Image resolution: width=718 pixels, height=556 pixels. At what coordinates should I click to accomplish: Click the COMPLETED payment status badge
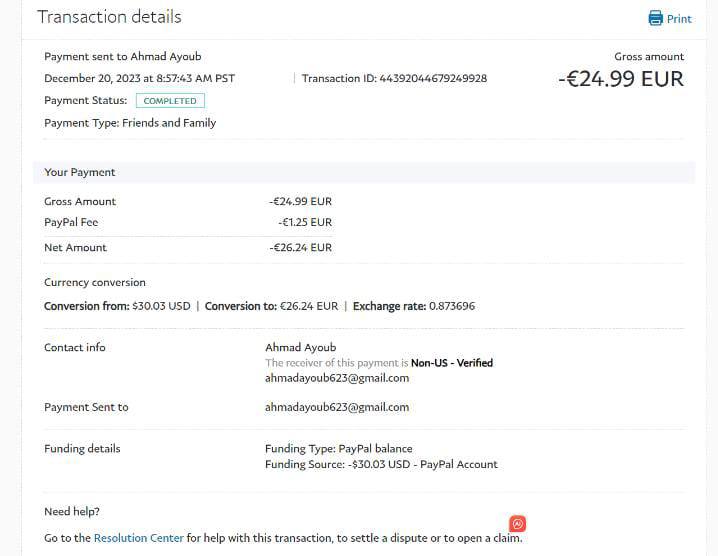tap(170, 101)
